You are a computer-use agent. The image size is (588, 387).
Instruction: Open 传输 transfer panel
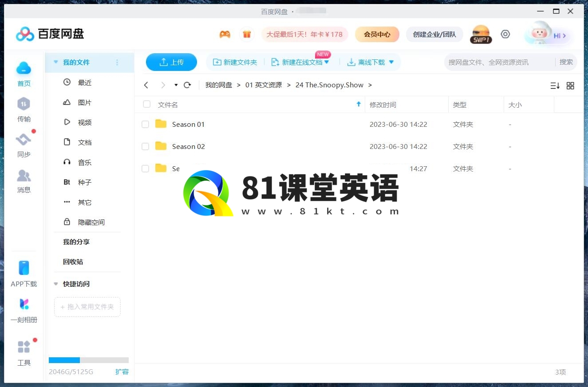(x=24, y=110)
